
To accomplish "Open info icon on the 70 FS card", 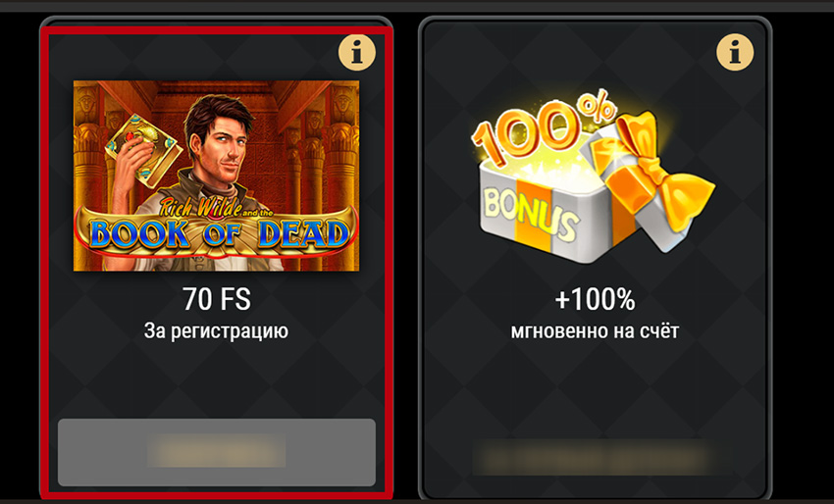I will point(357,52).
